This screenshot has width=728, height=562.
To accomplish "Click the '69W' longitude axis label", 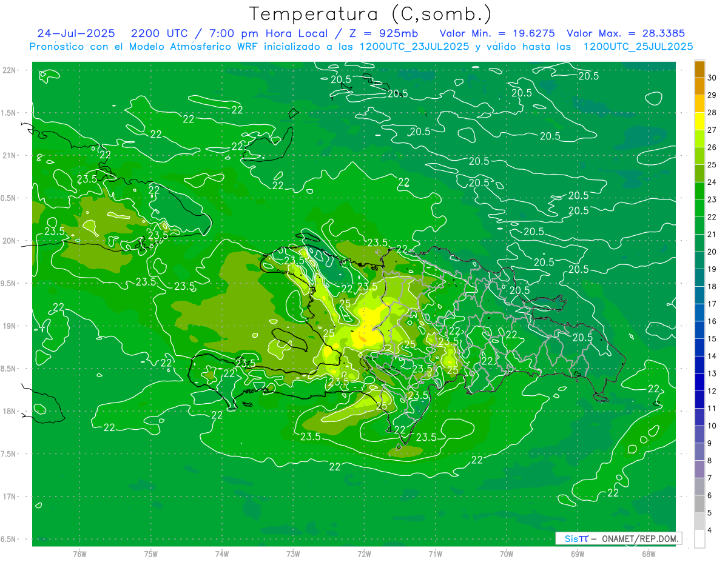I will click(577, 554).
